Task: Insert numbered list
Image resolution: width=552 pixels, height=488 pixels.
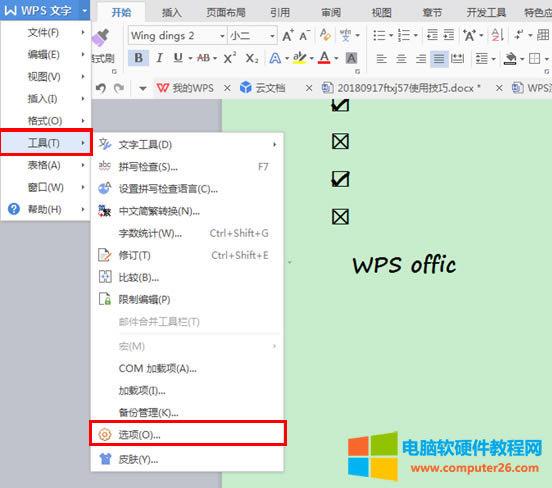Action: [404, 35]
